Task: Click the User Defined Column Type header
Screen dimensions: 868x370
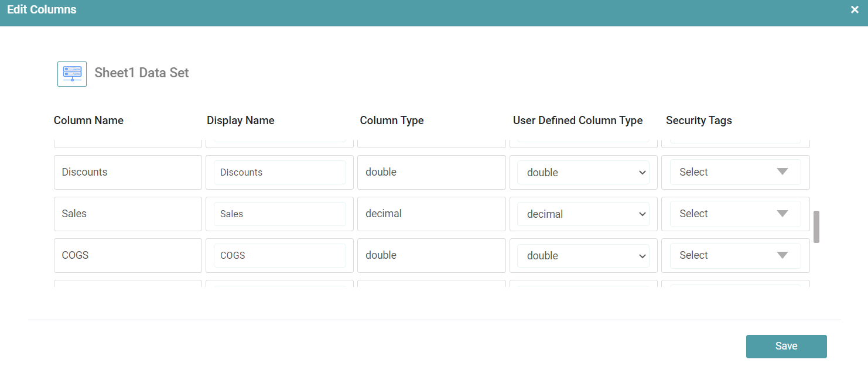Action: click(577, 121)
